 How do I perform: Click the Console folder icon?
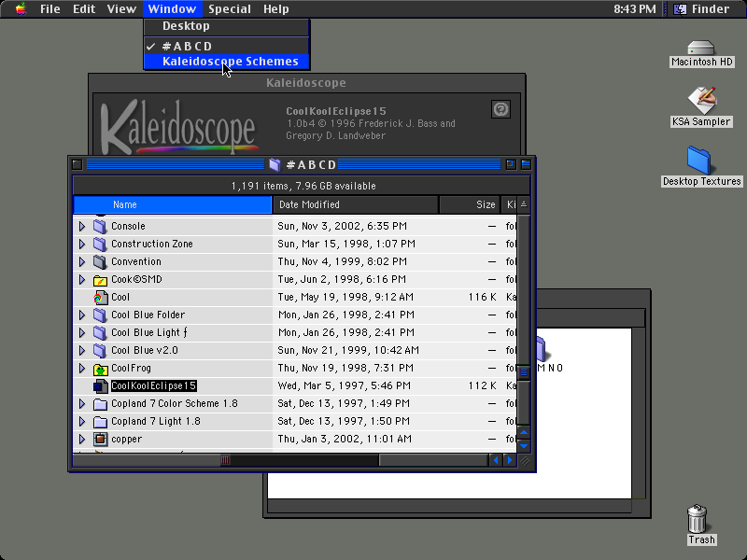coord(100,226)
